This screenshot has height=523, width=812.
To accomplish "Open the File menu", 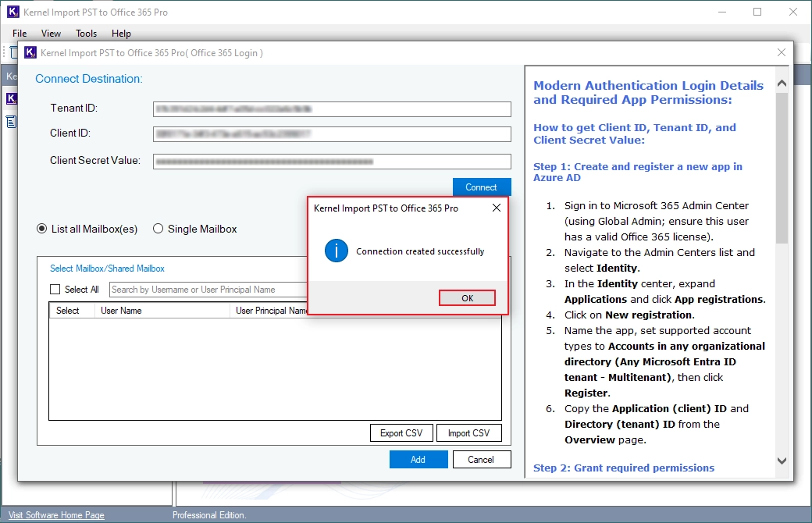I will point(20,33).
